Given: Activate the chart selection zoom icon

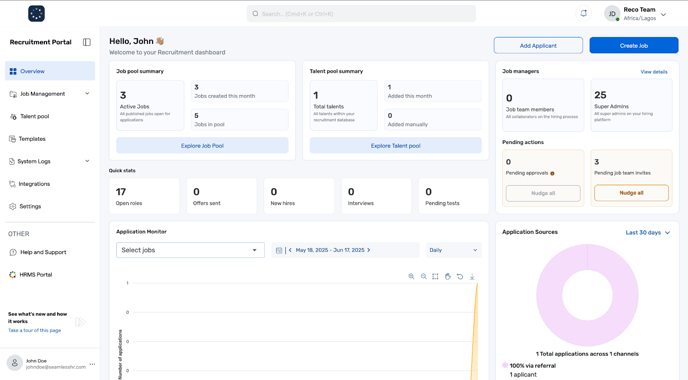Looking at the screenshot, I should pyautogui.click(x=435, y=276).
